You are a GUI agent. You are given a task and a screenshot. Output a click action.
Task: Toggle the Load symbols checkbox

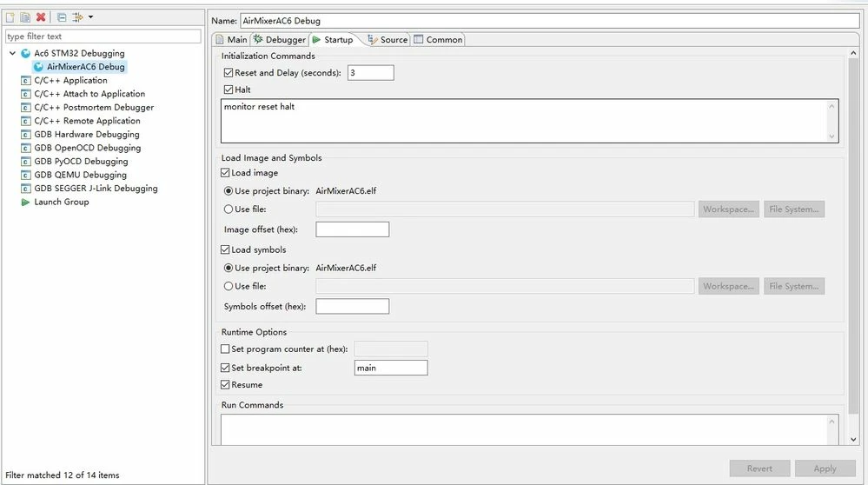coord(225,249)
